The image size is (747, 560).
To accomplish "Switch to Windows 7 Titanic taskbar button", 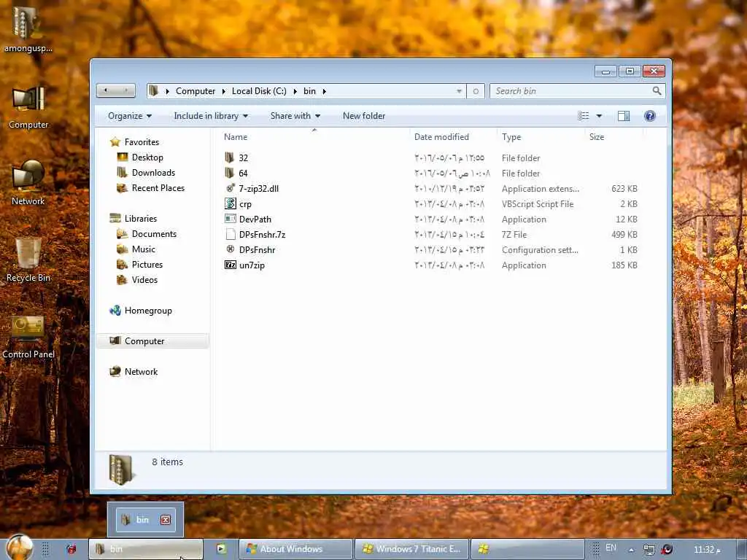I will 412,549.
